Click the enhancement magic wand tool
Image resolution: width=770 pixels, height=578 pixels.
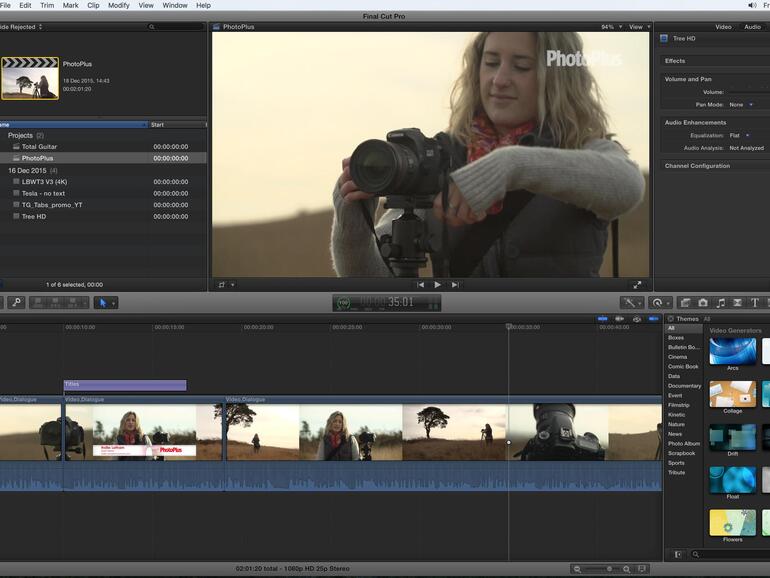click(x=631, y=302)
